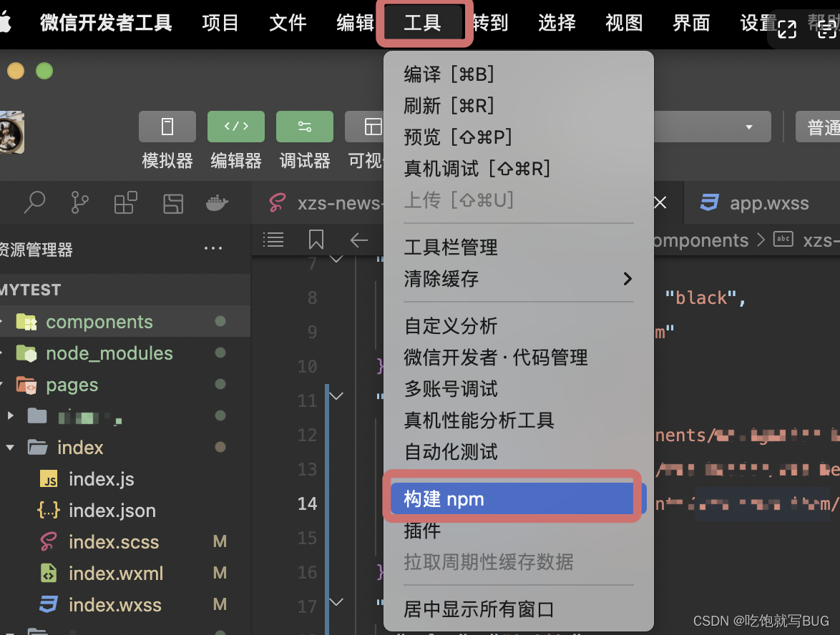Toggle the 模拟器 simulator panel button
Image resolution: width=840 pixels, height=635 pixels.
(x=167, y=127)
